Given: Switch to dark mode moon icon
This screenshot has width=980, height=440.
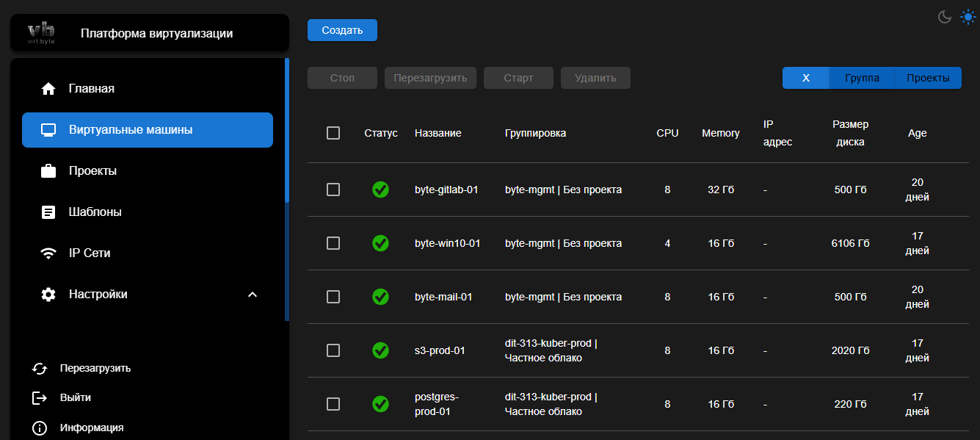Looking at the screenshot, I should pyautogui.click(x=945, y=17).
